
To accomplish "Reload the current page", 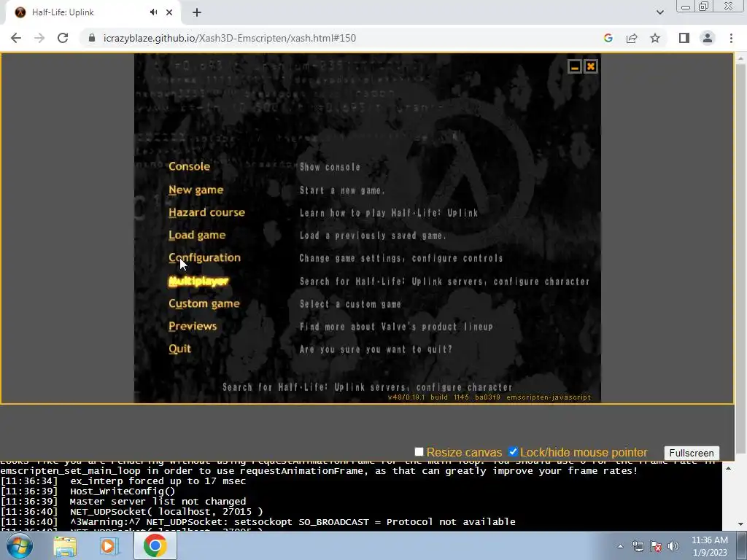I will pos(63,38).
